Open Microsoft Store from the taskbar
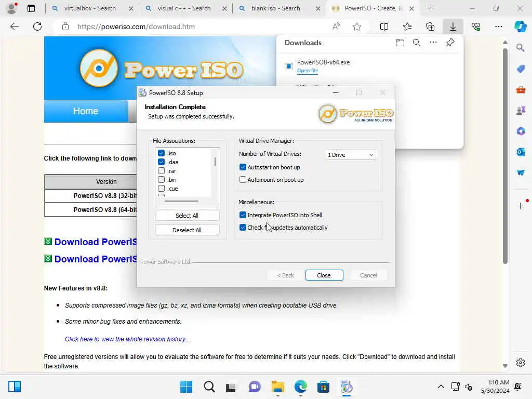 click(x=323, y=387)
